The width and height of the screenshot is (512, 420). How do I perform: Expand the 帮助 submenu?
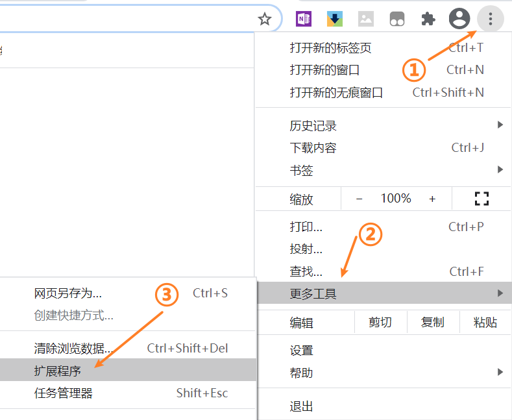(x=384, y=373)
